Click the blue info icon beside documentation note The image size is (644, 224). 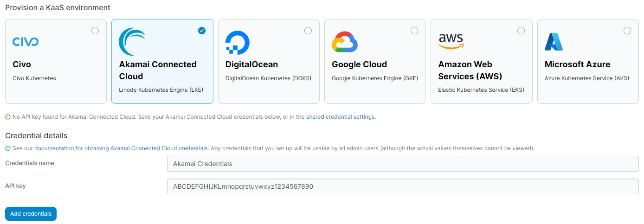tap(8, 149)
